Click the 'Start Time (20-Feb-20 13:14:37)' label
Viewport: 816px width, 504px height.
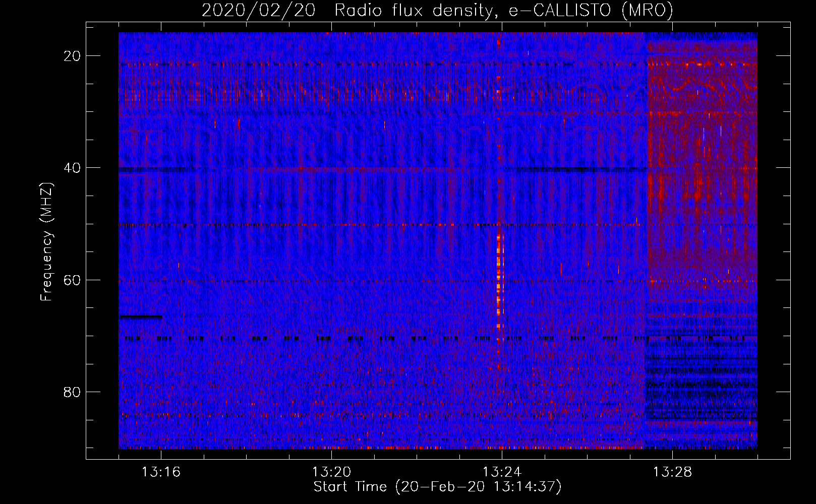pos(437,487)
